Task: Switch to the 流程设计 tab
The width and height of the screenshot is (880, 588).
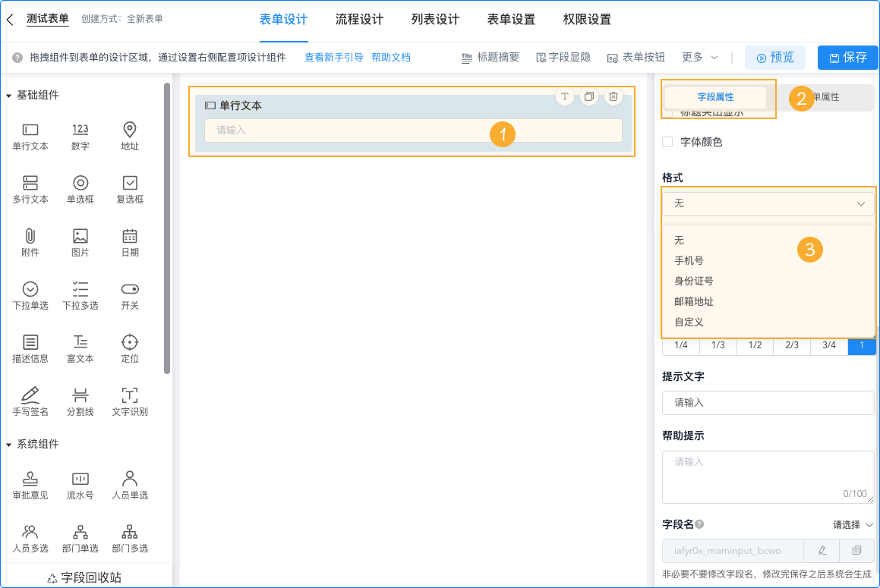Action: pos(359,20)
